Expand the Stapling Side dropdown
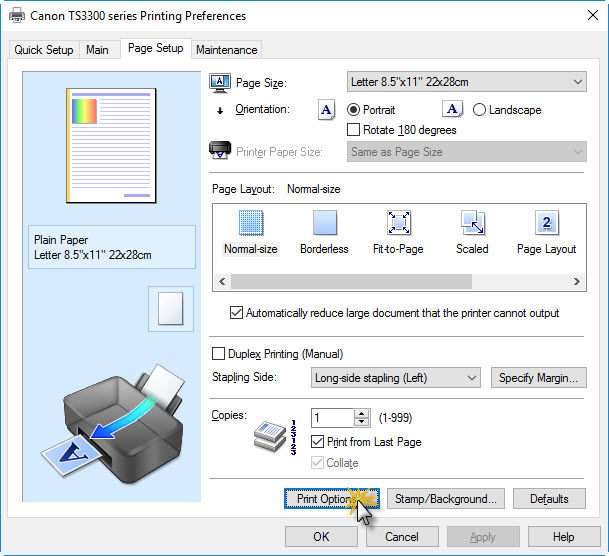 coord(394,378)
